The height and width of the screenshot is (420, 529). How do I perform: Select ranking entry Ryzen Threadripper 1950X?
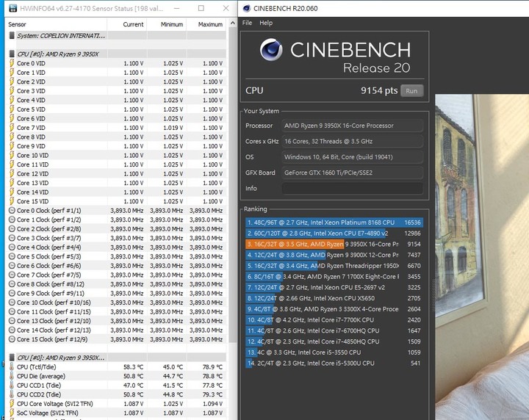pos(334,266)
